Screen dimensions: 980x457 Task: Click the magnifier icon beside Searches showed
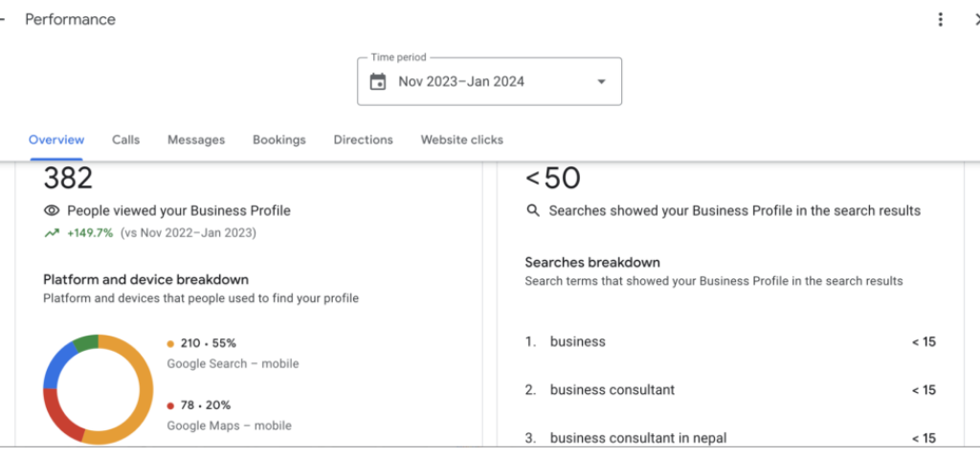point(533,210)
